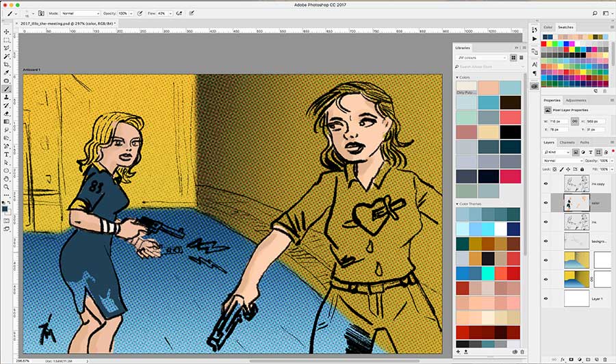Select the Rectangular Marquee tool
Screen dimensions: 616x364
pyautogui.click(x=7, y=40)
